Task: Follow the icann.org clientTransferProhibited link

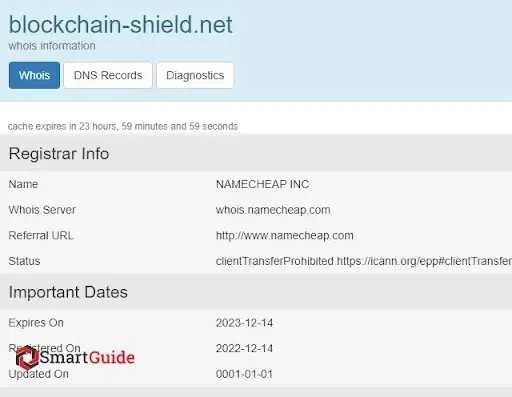Action: coord(424,261)
